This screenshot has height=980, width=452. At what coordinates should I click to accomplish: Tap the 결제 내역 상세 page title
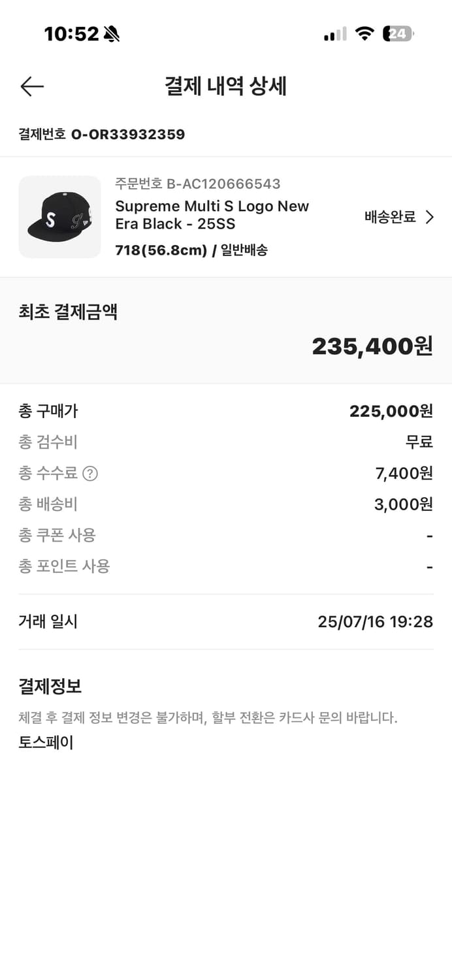[226, 86]
